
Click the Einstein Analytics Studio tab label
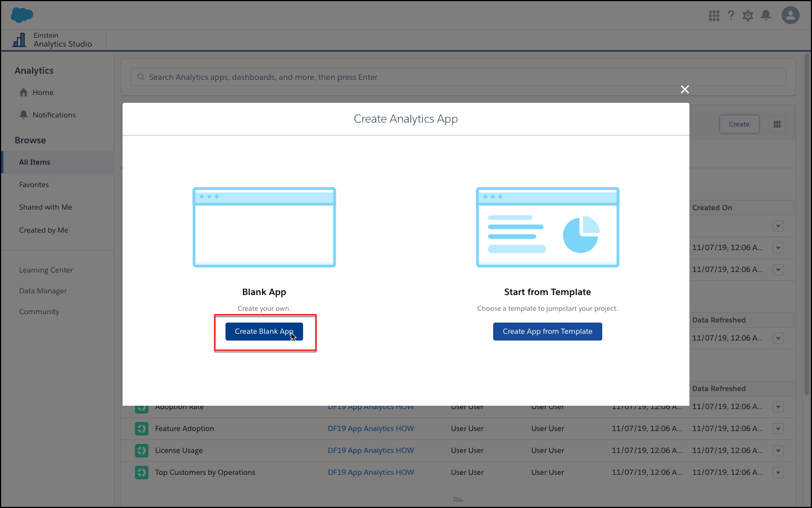pos(62,39)
